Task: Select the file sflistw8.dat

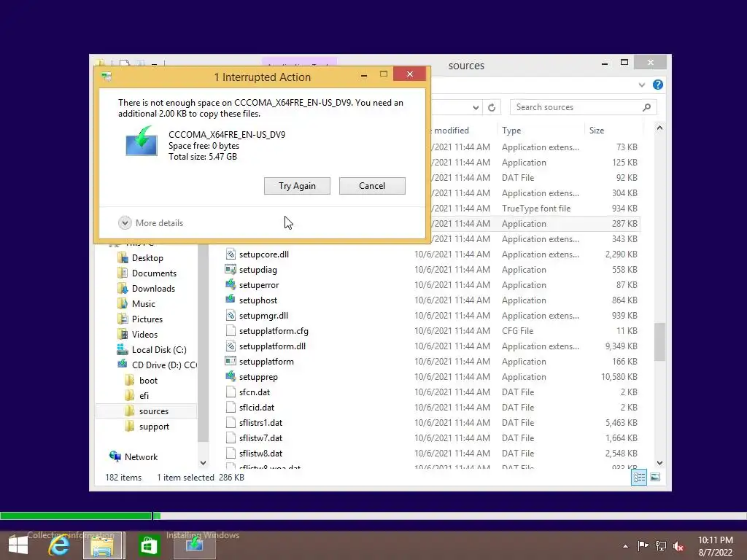Action: click(x=260, y=454)
